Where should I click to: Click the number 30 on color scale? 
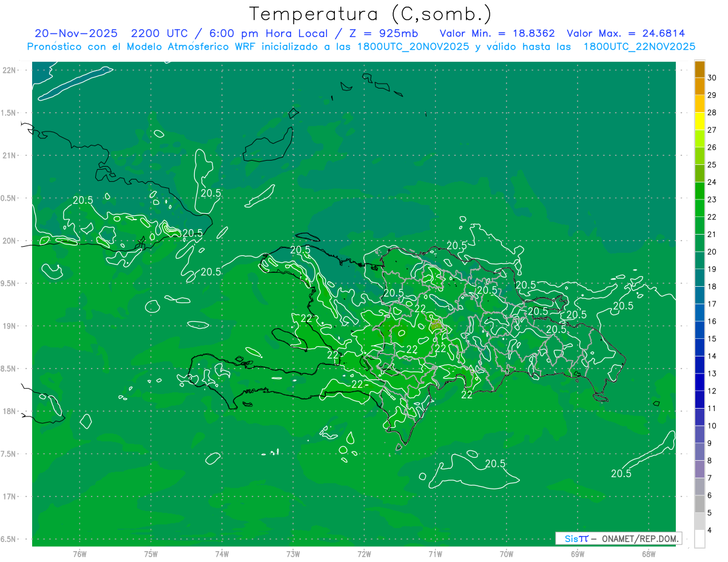[x=712, y=78]
